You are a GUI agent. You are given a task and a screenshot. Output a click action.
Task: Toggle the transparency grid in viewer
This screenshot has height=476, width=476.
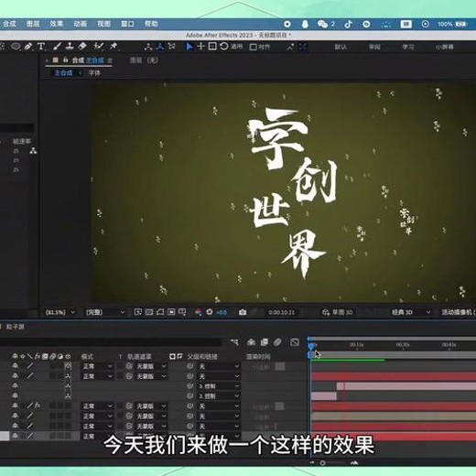149,312
